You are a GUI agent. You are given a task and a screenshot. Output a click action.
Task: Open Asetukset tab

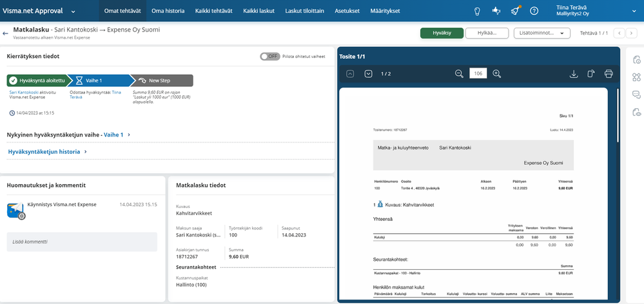click(x=347, y=11)
